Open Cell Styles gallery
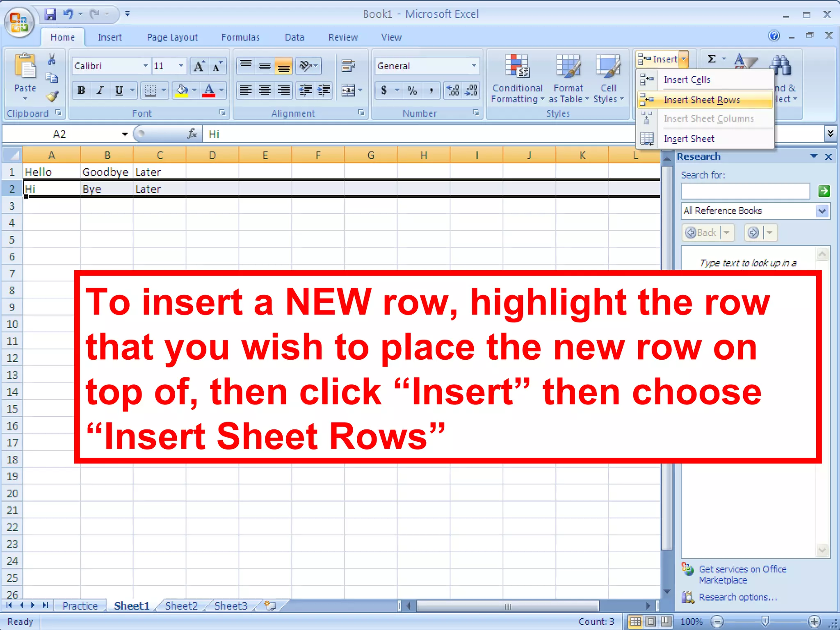 coord(608,79)
